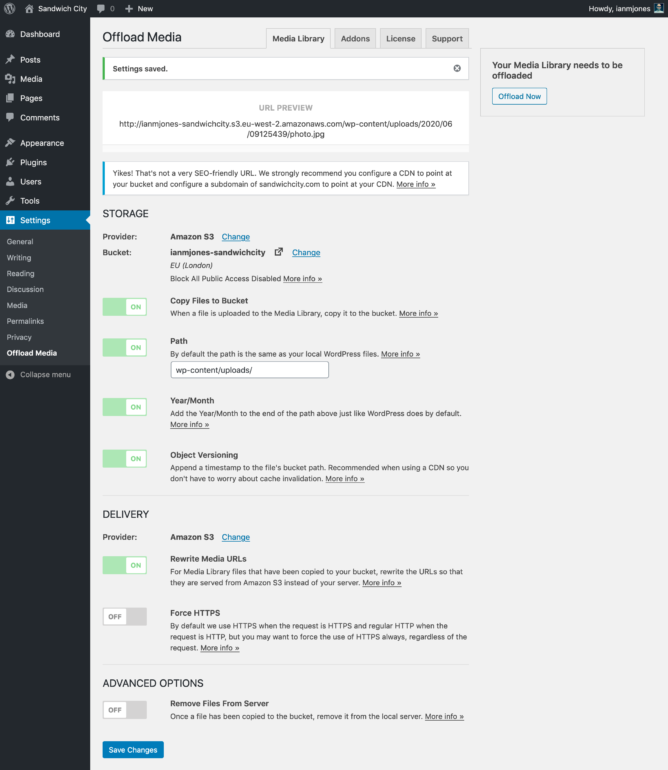Select Offload Media in the settings submenu
668x770 pixels.
tap(32, 353)
